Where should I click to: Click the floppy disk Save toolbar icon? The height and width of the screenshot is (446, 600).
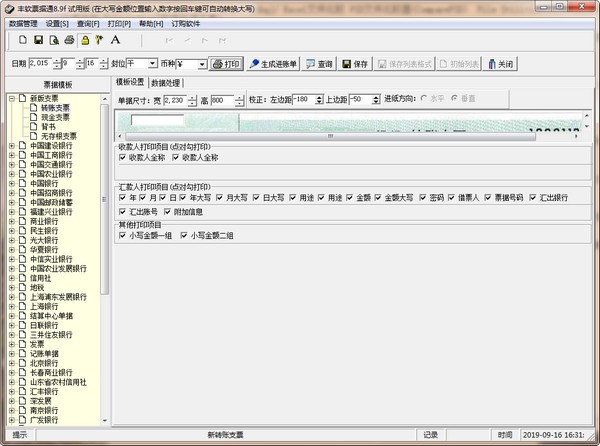click(x=38, y=40)
